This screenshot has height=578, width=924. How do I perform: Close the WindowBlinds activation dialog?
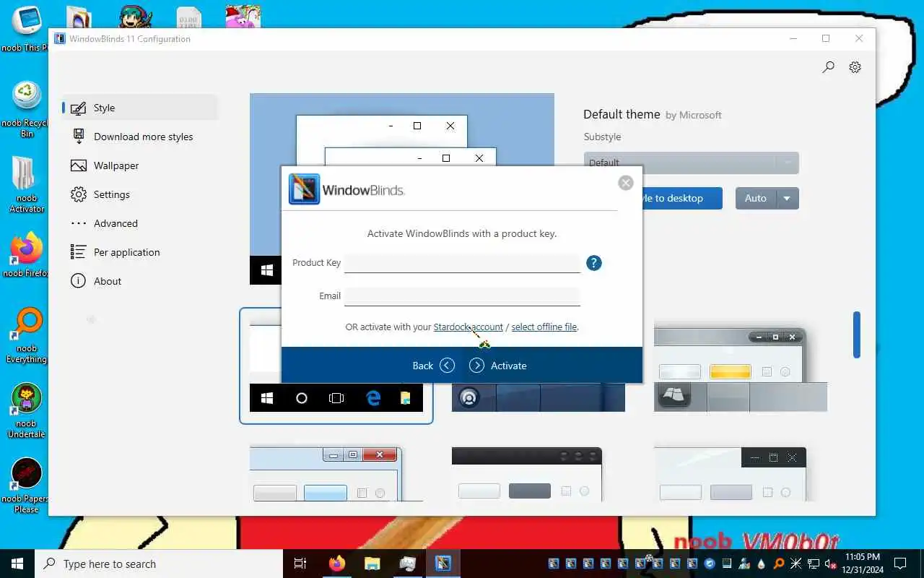[626, 183]
